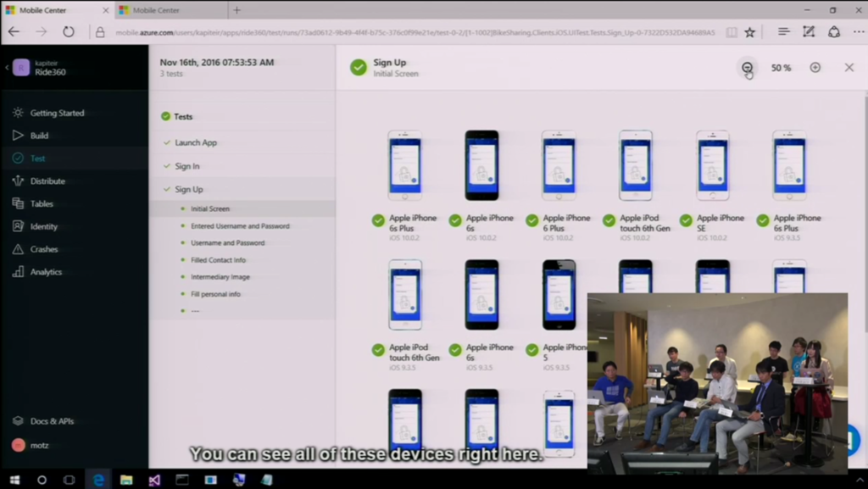Make a web note in Edge
868x489 pixels.
pyautogui.click(x=809, y=32)
